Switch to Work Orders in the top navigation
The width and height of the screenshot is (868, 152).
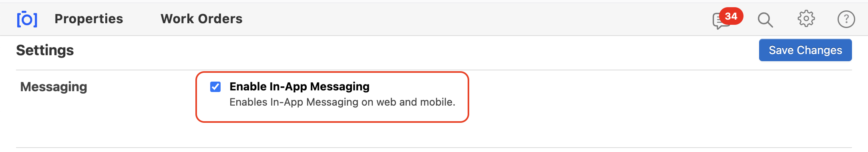click(201, 19)
